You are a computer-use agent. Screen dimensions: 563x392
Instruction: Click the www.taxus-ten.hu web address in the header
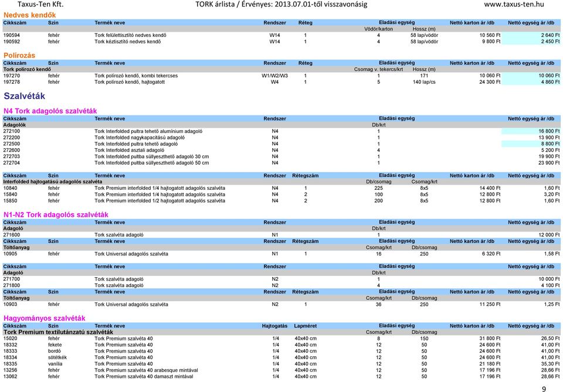pyautogui.click(x=514, y=4)
